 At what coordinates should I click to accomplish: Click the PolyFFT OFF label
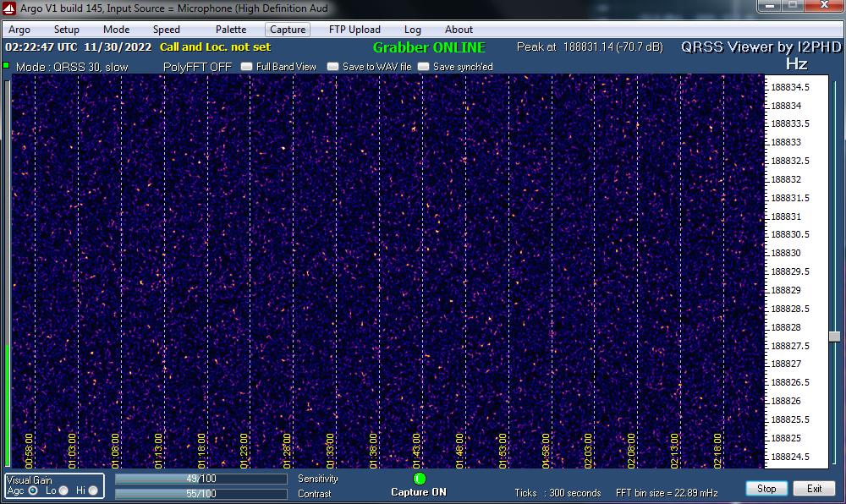pyautogui.click(x=197, y=67)
